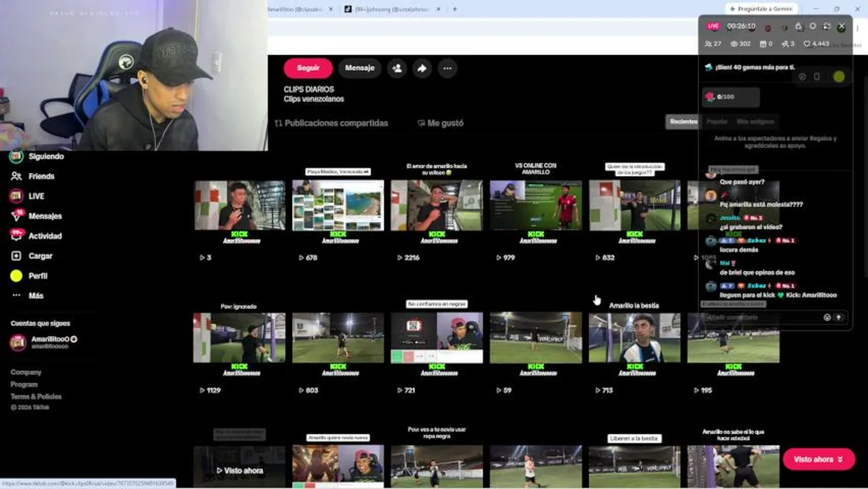Select the Popular sort option
This screenshot has height=489, width=868.
pyautogui.click(x=717, y=122)
